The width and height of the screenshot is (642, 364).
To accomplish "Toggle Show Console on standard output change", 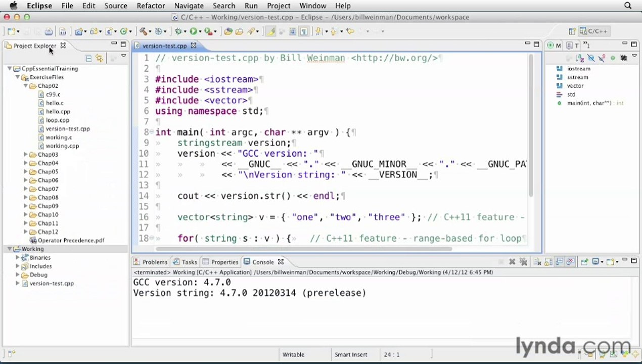I will (x=560, y=262).
